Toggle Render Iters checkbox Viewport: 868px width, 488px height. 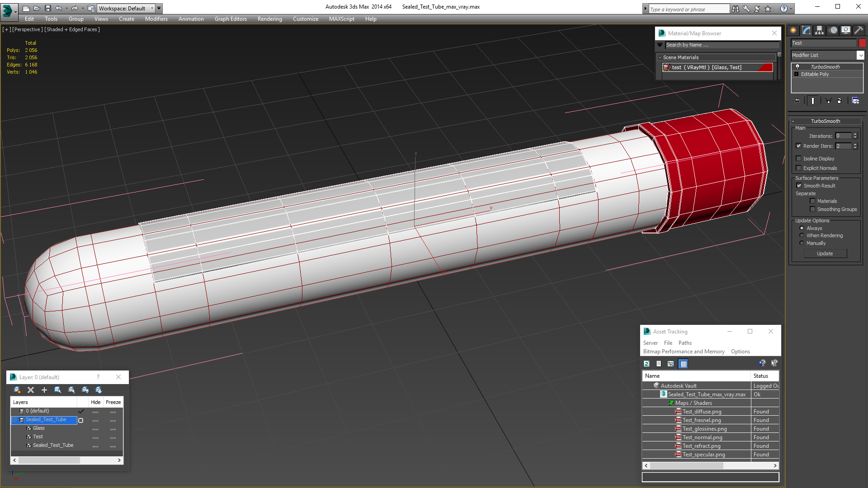(799, 146)
